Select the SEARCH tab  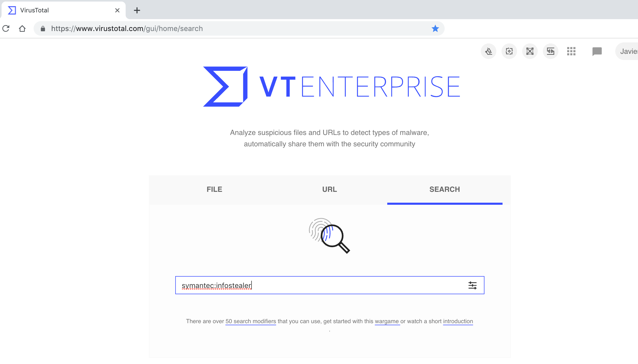coord(445,189)
